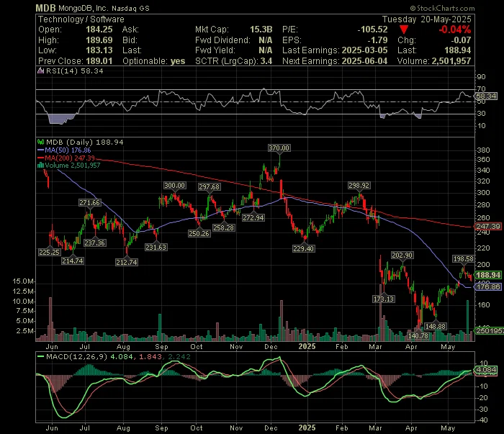Click the 272.94 price annotation
This screenshot has height=434, width=504.
(x=253, y=218)
